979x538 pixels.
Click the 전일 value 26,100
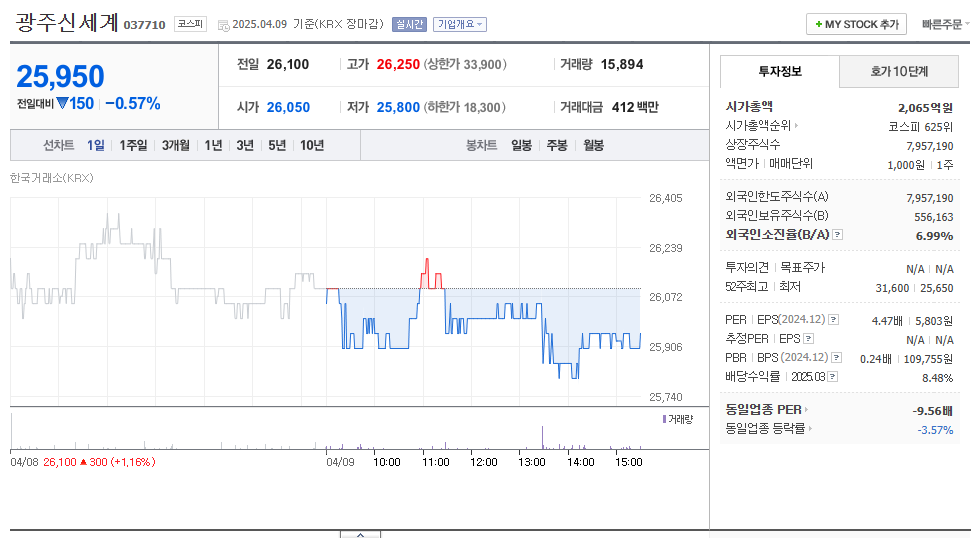(288, 64)
